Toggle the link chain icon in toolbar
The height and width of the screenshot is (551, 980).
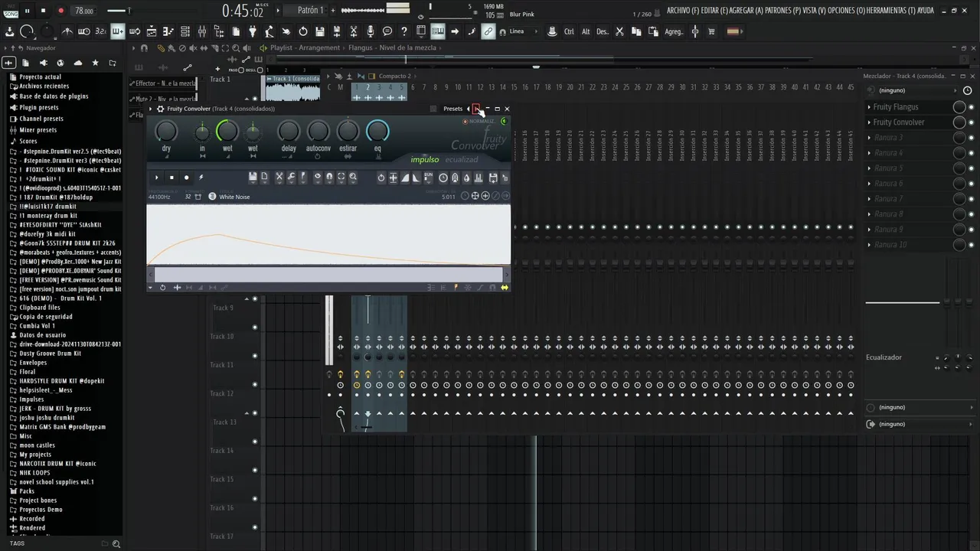(488, 31)
